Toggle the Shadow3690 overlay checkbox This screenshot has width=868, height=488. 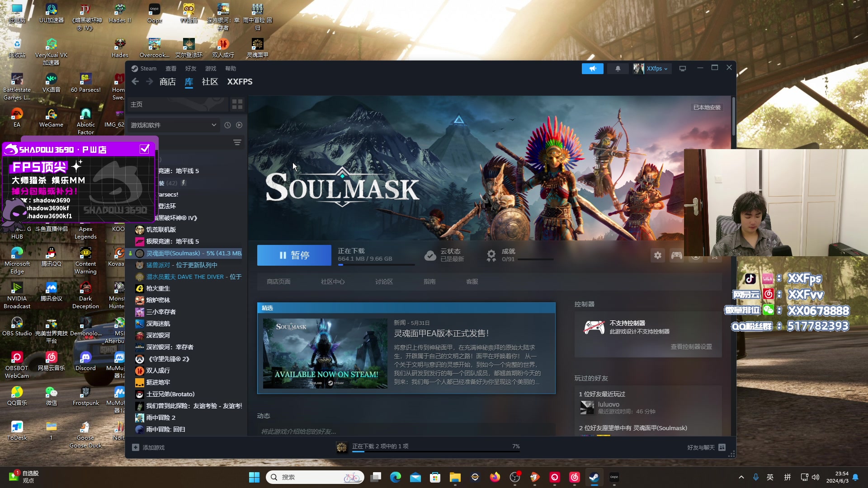point(145,149)
